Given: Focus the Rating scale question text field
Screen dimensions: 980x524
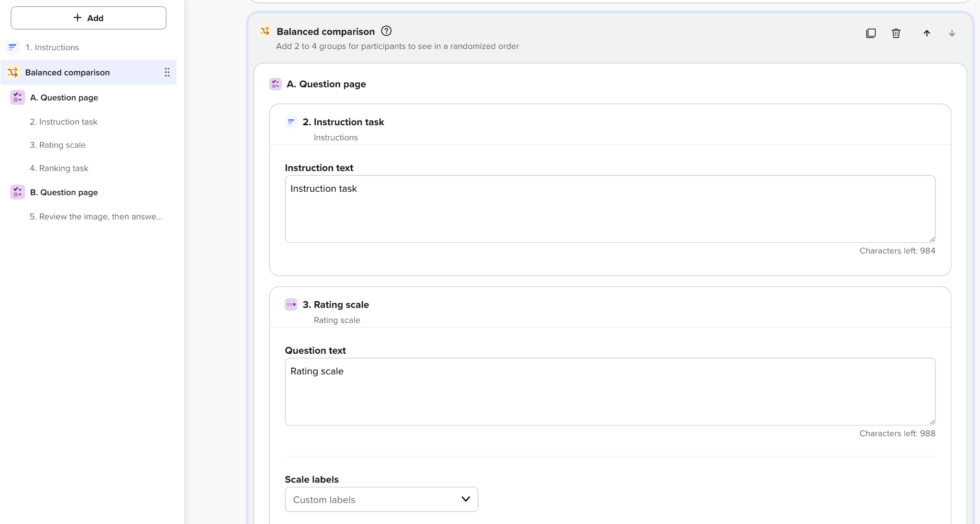Looking at the screenshot, I should 610,392.
